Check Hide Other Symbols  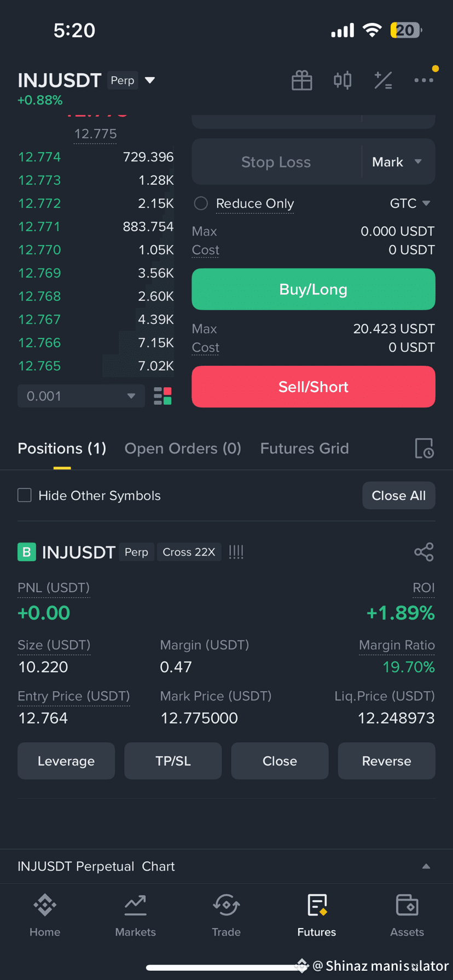coord(25,495)
